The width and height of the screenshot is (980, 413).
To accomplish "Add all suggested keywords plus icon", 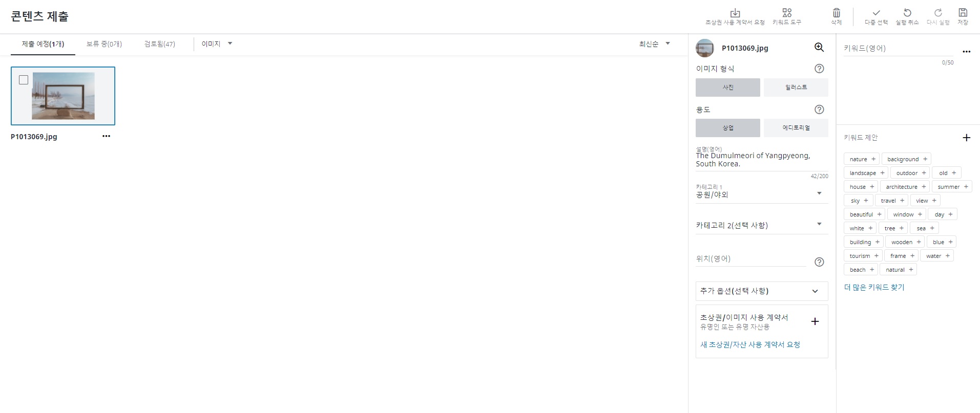I will pos(967,138).
